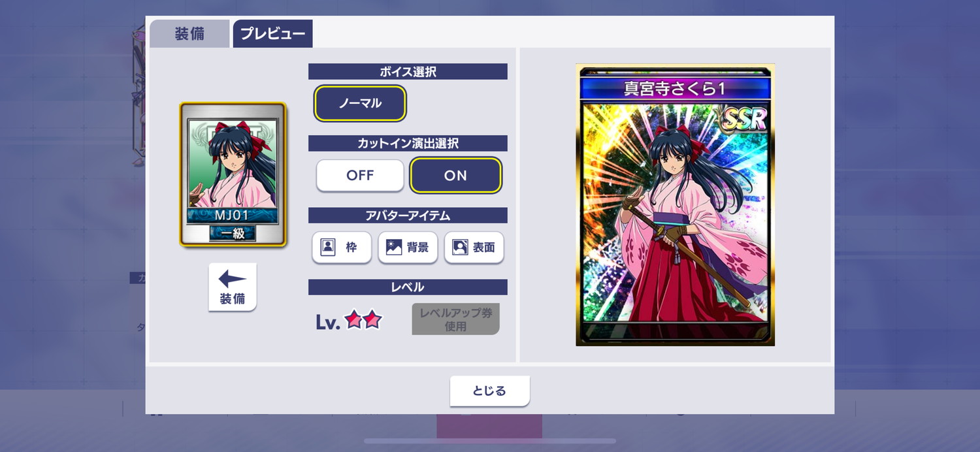Screen dimensions: 980x452
Task: Click the カットイン演出選択 section header
Action: click(x=408, y=144)
